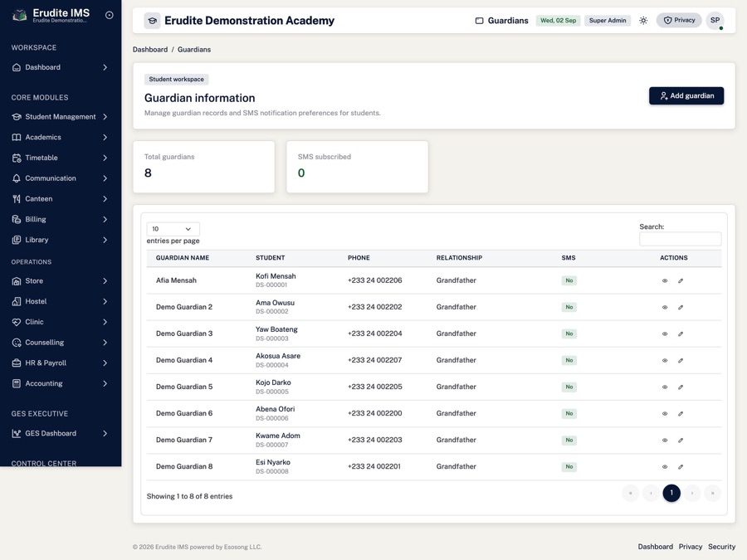
Task: Edit Demo Guardian 7 pencil icon
Action: coord(681,441)
